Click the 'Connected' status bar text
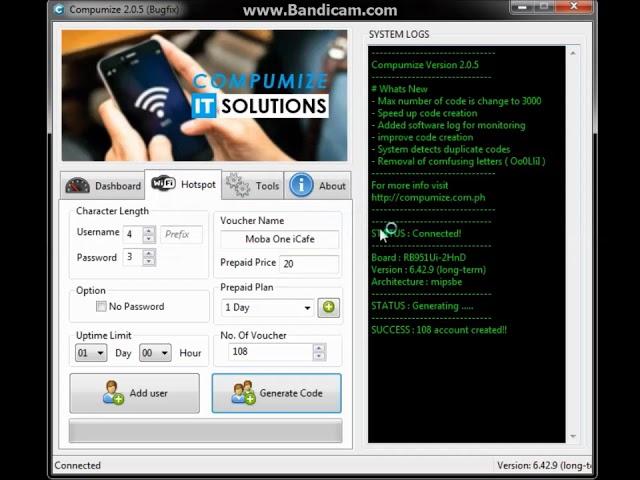640x480 pixels. click(x=78, y=465)
